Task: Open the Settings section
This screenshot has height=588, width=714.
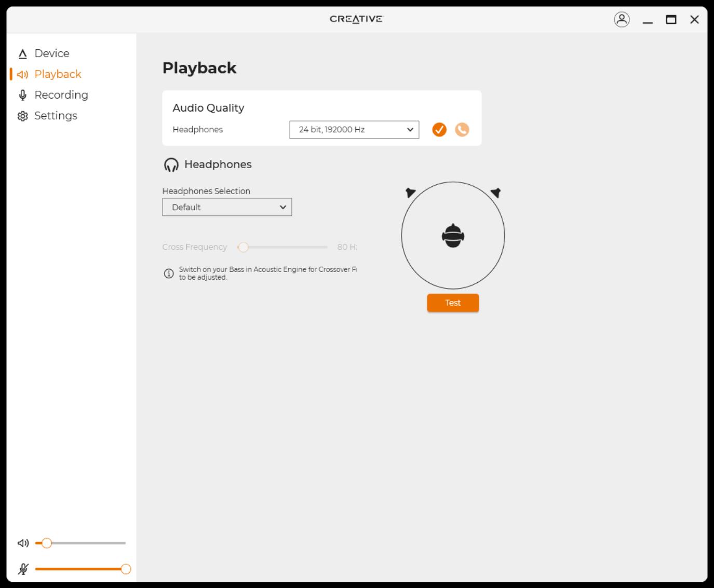Action: 56,116
